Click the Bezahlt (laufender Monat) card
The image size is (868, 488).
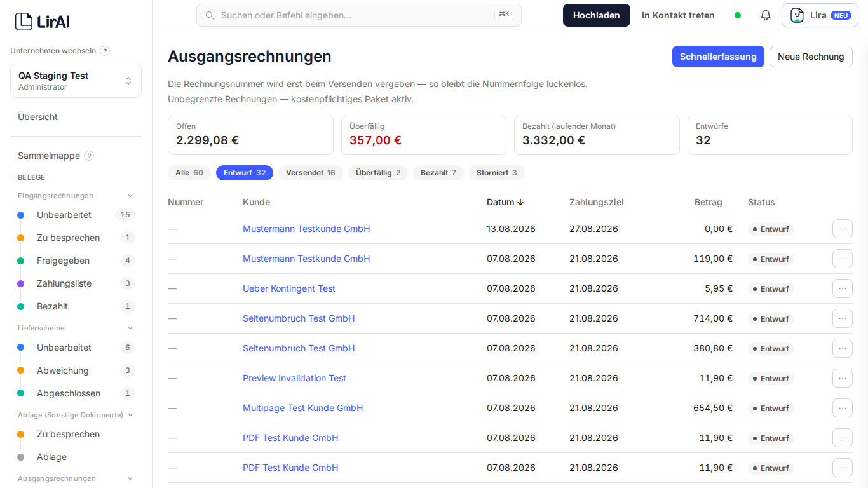(x=597, y=135)
